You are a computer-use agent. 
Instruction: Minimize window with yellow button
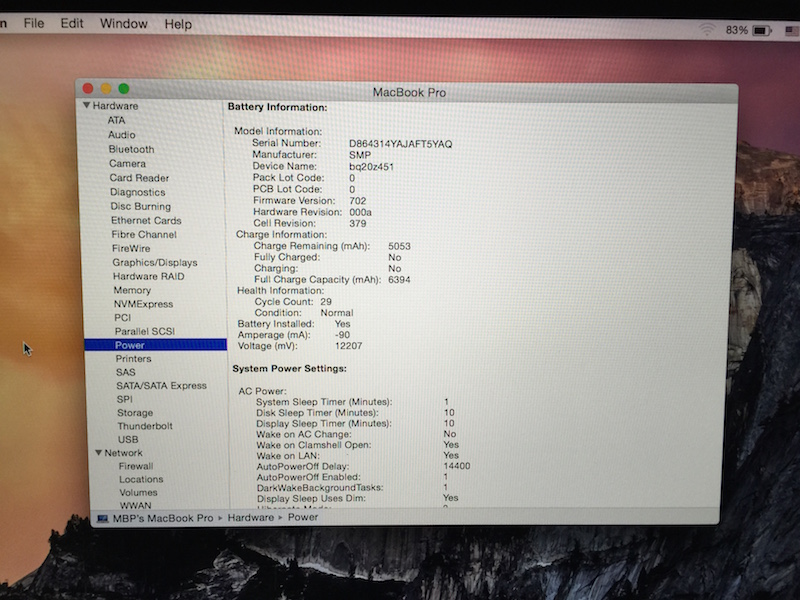pyautogui.click(x=106, y=88)
